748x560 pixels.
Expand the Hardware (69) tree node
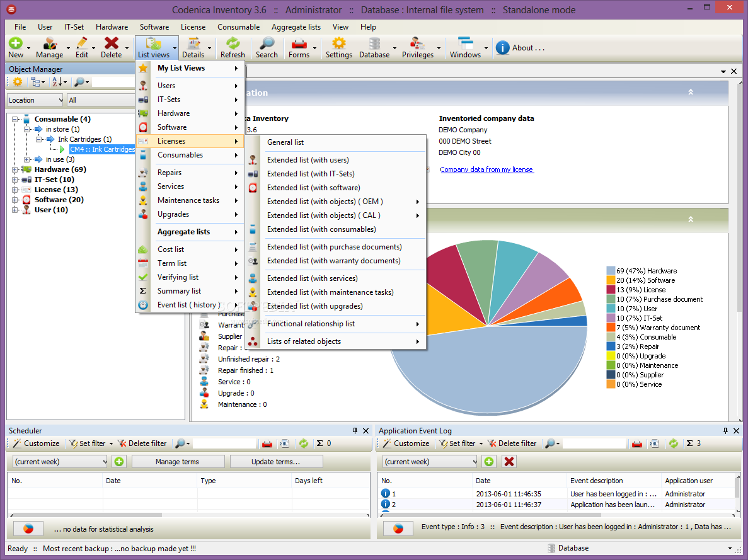pyautogui.click(x=14, y=169)
